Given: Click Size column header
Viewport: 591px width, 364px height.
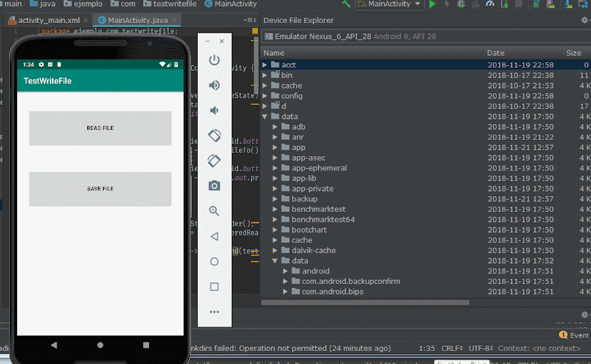Looking at the screenshot, I should point(577,52).
